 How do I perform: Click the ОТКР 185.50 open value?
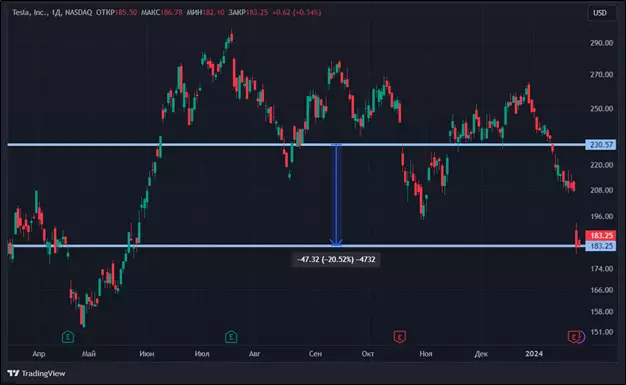click(117, 12)
